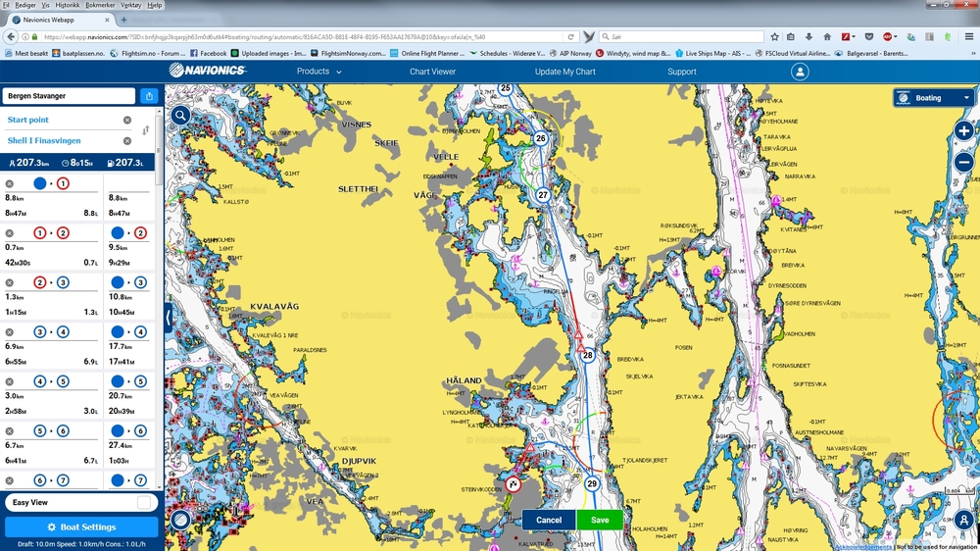980x551 pixels.
Task: Remove the Start point waypoint
Action: pyautogui.click(x=127, y=120)
